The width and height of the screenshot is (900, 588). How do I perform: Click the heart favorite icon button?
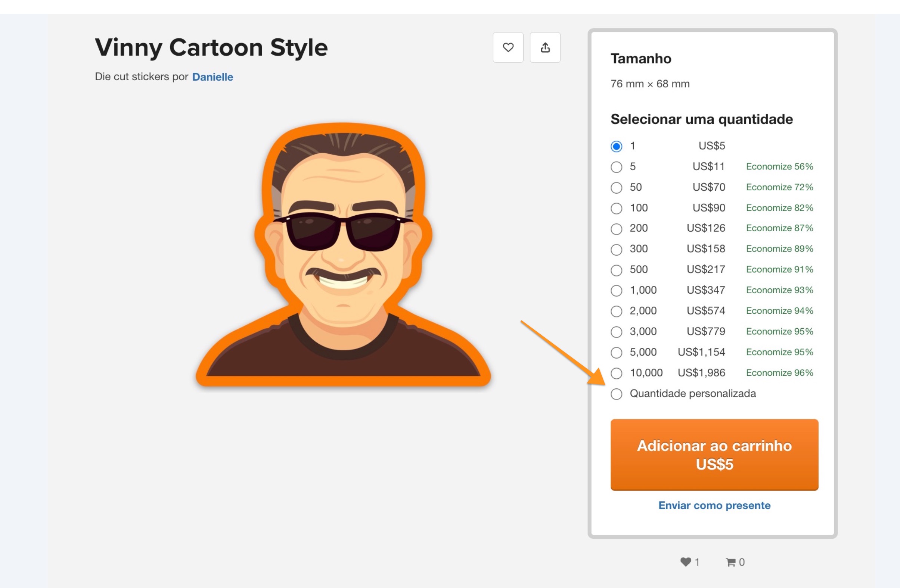pyautogui.click(x=508, y=47)
